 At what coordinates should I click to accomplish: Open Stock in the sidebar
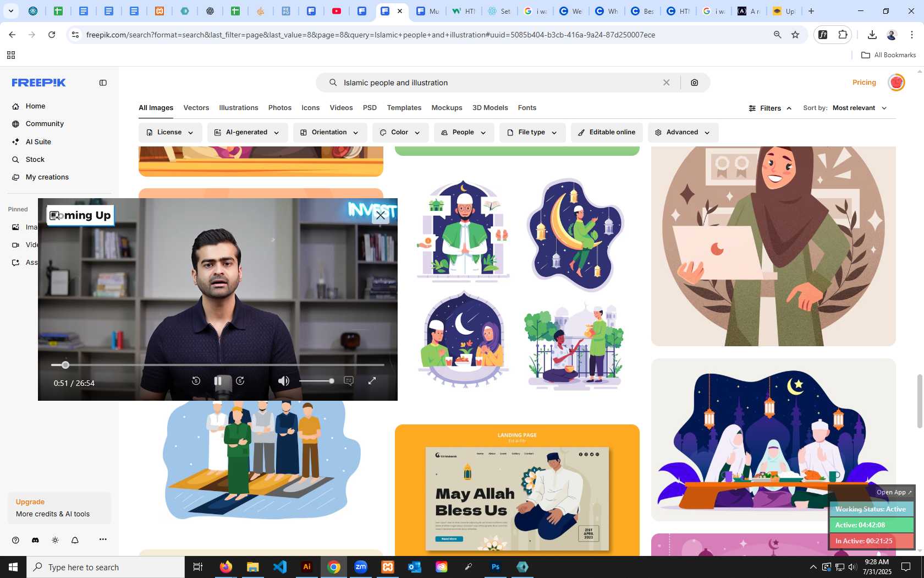point(35,160)
